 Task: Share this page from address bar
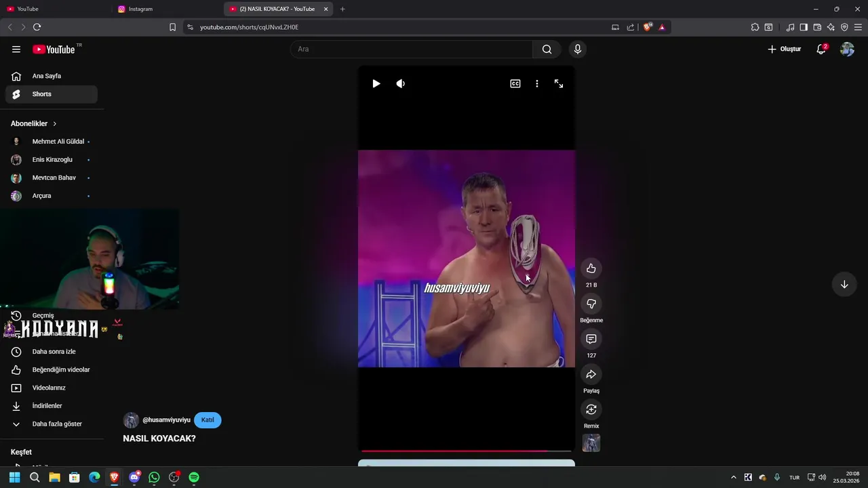tap(631, 27)
